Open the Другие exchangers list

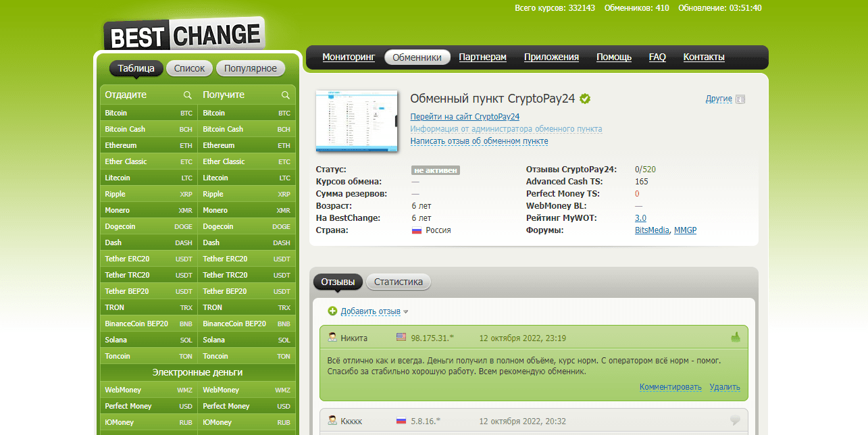coord(719,99)
